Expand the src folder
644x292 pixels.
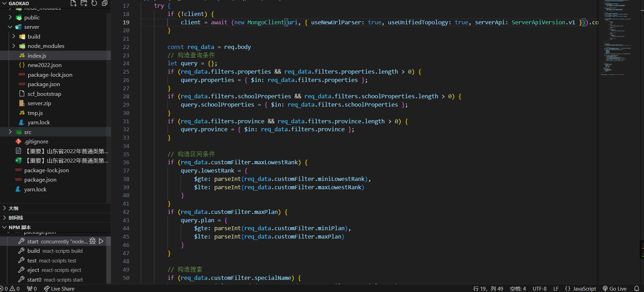10,132
